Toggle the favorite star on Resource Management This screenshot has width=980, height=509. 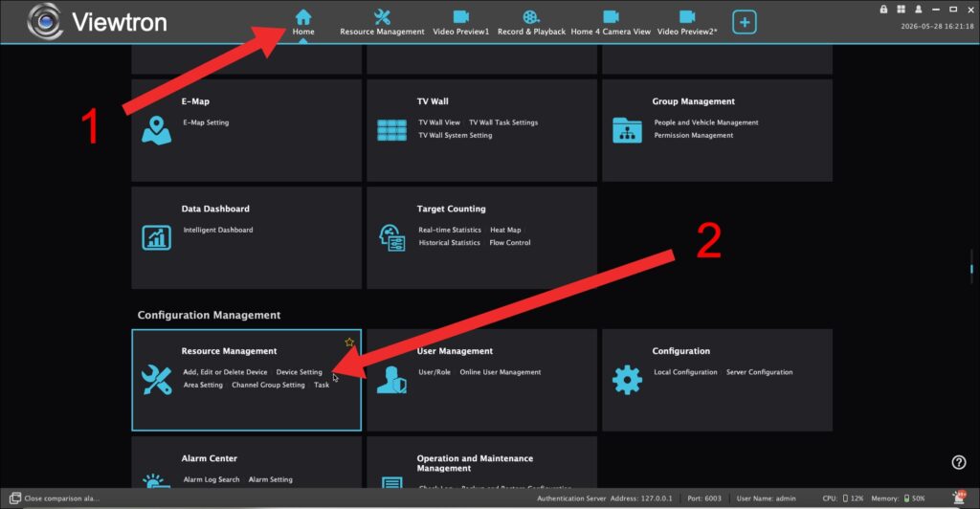(x=349, y=343)
